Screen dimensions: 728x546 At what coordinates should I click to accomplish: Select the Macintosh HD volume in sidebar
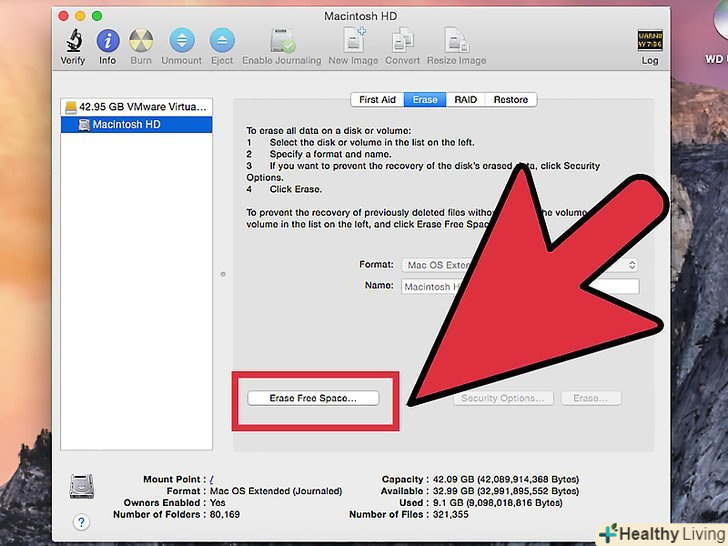click(136, 124)
